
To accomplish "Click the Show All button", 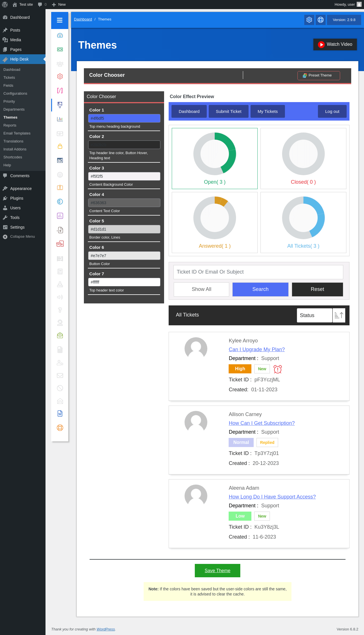I will pos(201,289).
